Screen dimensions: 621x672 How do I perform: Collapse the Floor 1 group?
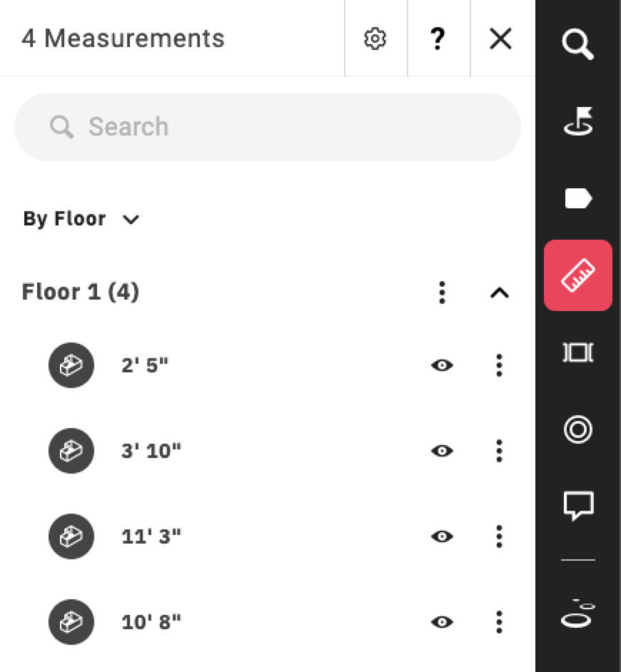(500, 292)
